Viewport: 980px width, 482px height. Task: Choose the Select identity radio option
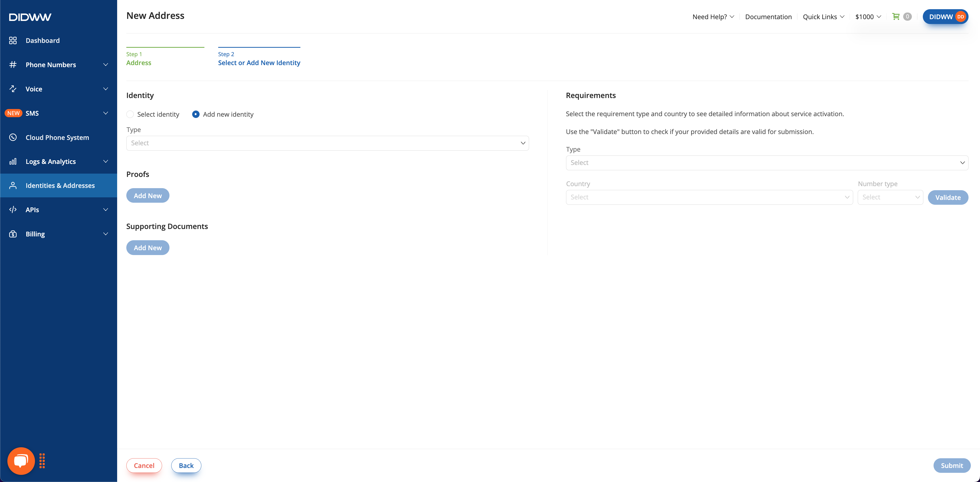(x=130, y=114)
